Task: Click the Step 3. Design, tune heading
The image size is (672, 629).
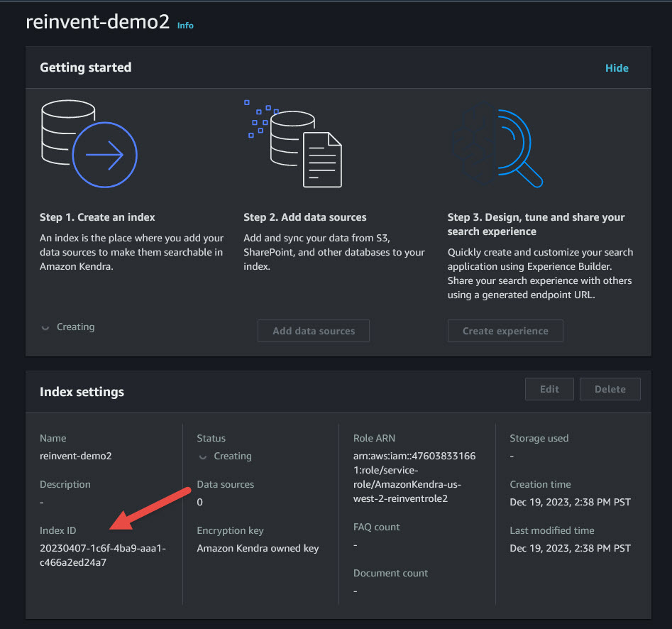Action: tap(536, 224)
